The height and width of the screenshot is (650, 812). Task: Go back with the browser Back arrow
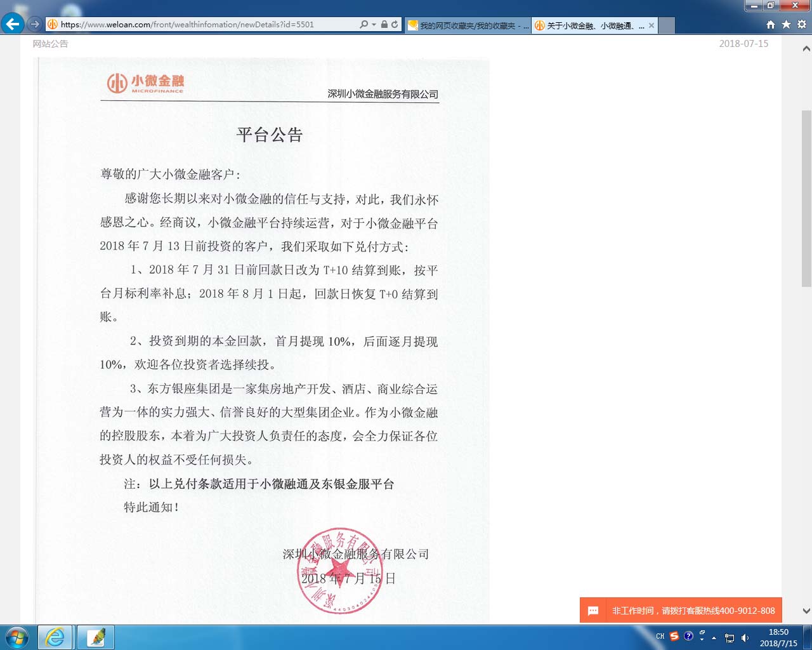click(13, 24)
